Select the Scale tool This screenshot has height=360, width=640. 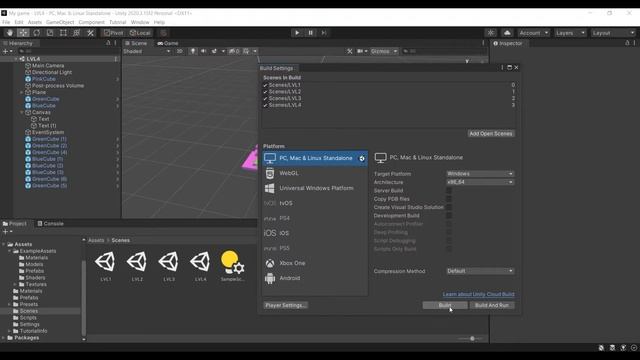click(50, 33)
